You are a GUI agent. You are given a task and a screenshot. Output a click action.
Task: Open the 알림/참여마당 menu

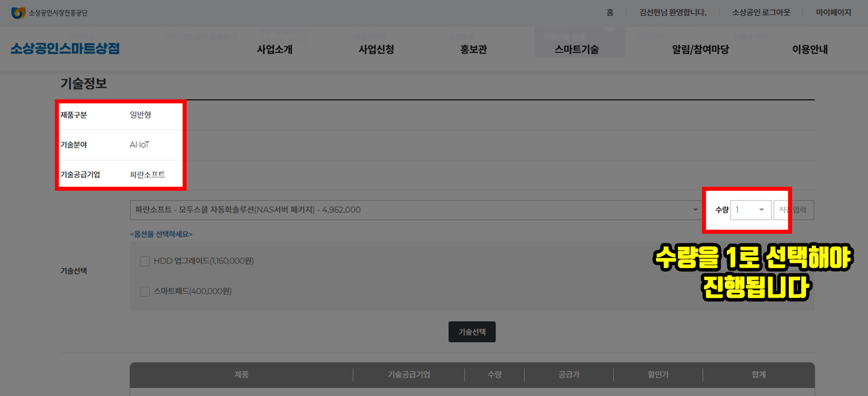point(700,49)
